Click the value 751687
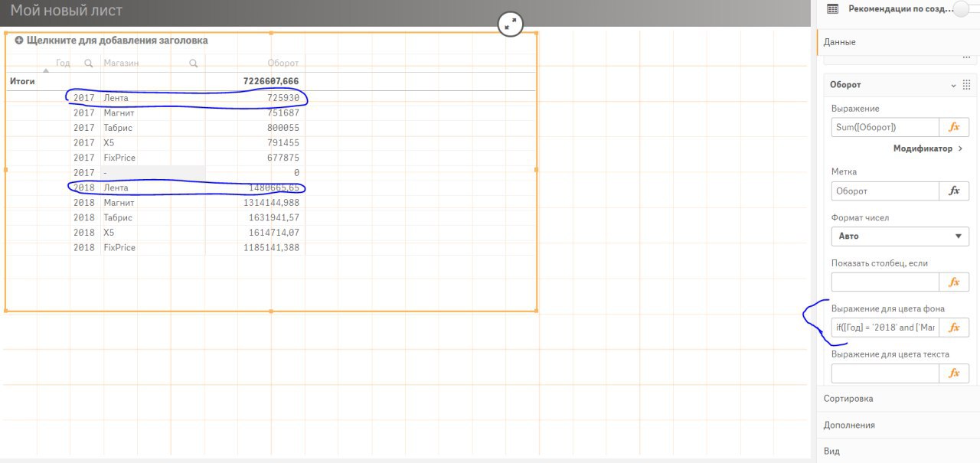Image resolution: width=980 pixels, height=463 pixels. click(x=283, y=113)
